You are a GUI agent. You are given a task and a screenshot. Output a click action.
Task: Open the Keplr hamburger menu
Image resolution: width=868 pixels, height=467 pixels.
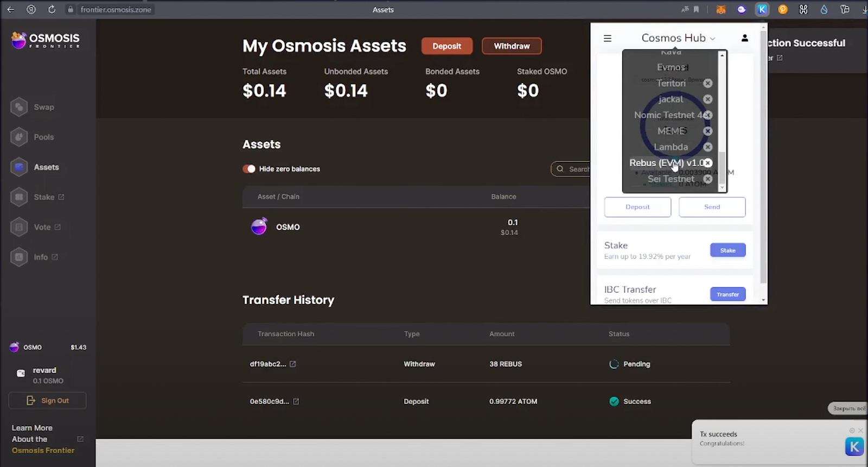(x=608, y=38)
